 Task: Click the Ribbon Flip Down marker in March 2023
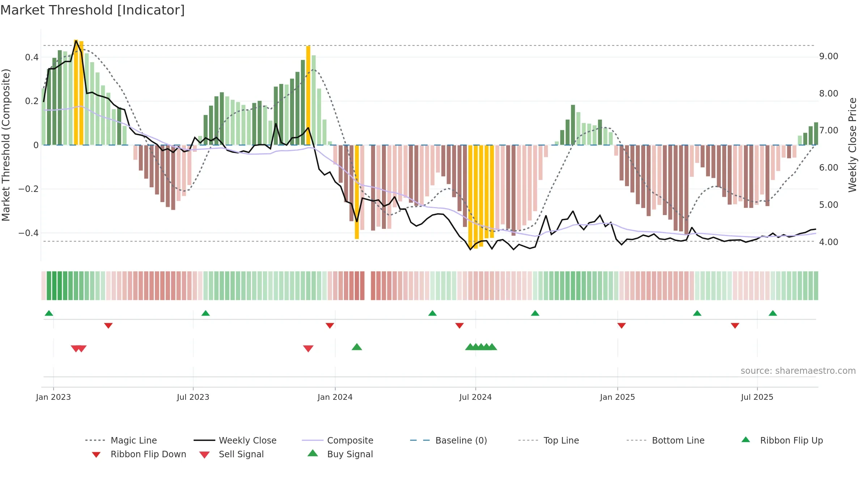108,326
